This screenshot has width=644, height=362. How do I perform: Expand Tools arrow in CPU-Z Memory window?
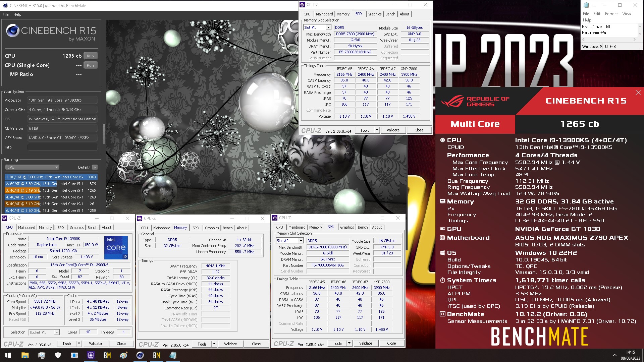(x=214, y=344)
